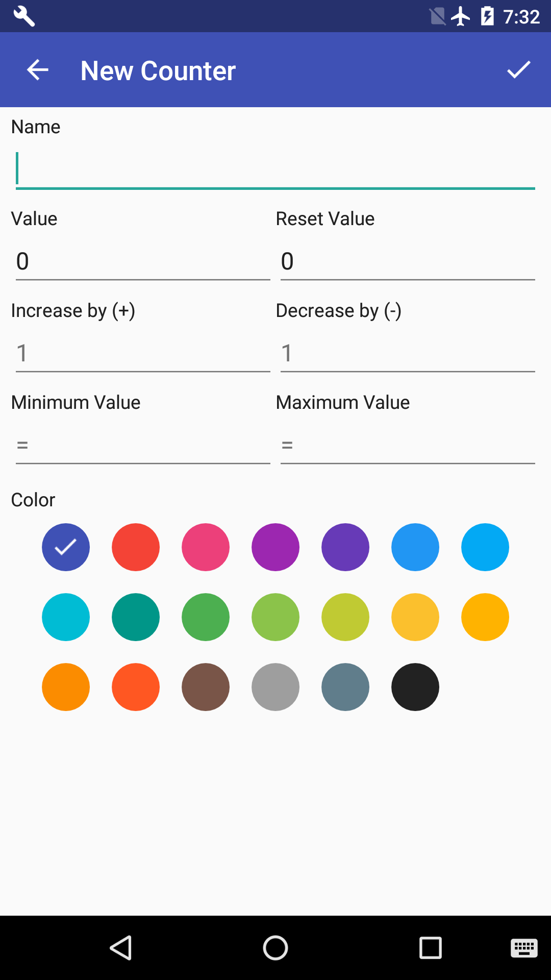Save the counter with the checkmark icon
The image size is (551, 980).
pyautogui.click(x=518, y=70)
